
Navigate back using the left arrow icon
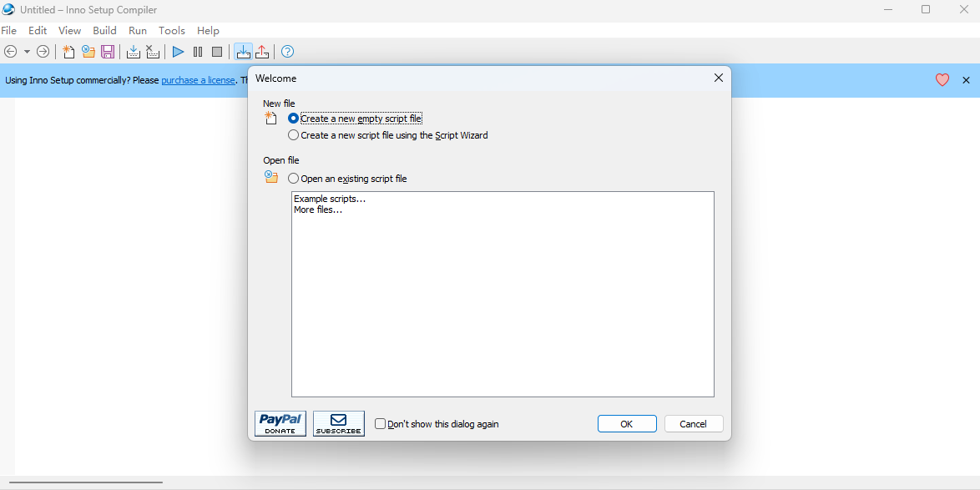(x=11, y=51)
